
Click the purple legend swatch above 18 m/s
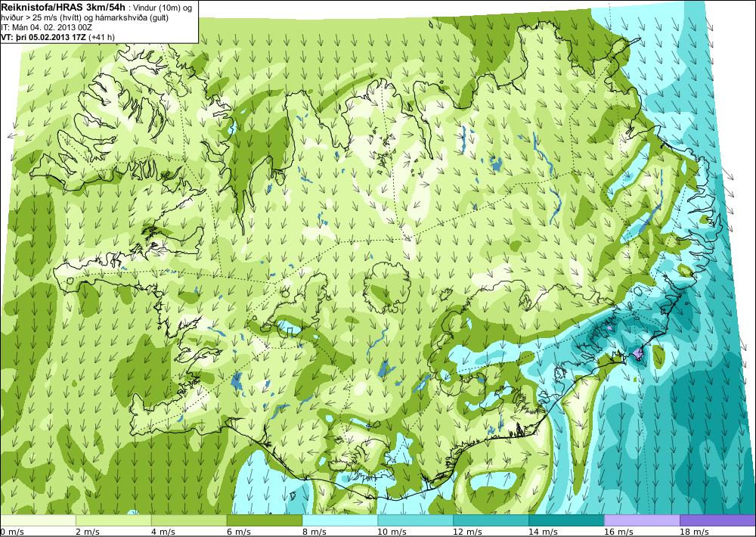tap(717, 520)
